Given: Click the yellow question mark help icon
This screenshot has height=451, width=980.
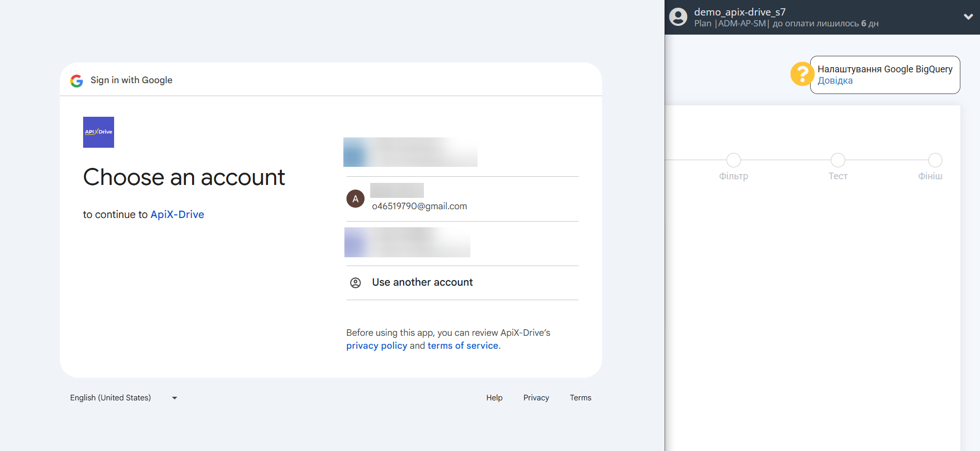Looking at the screenshot, I should [802, 74].
